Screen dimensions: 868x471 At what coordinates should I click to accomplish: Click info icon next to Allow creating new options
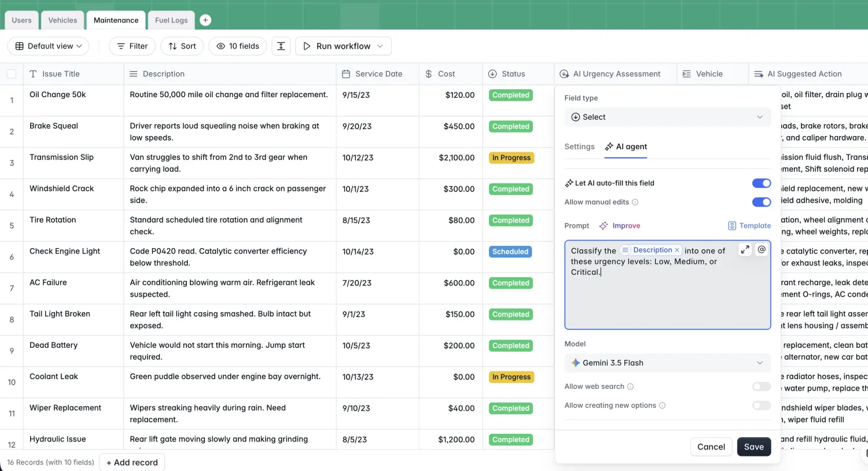click(662, 406)
